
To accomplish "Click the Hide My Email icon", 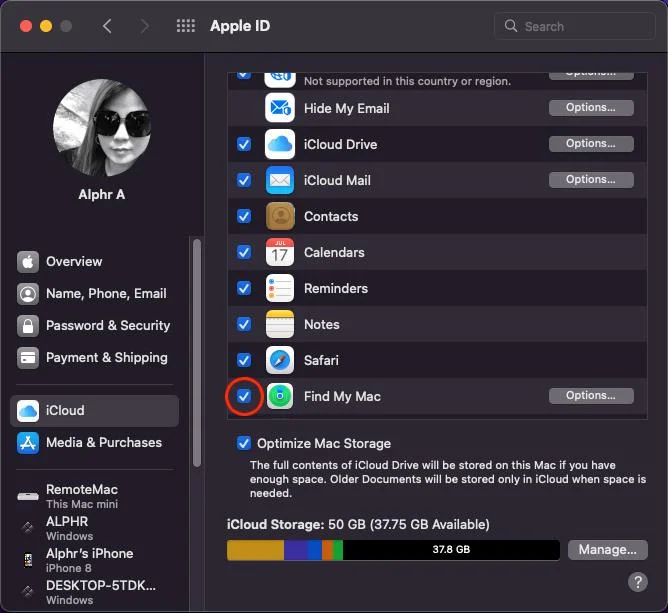I will [279, 108].
